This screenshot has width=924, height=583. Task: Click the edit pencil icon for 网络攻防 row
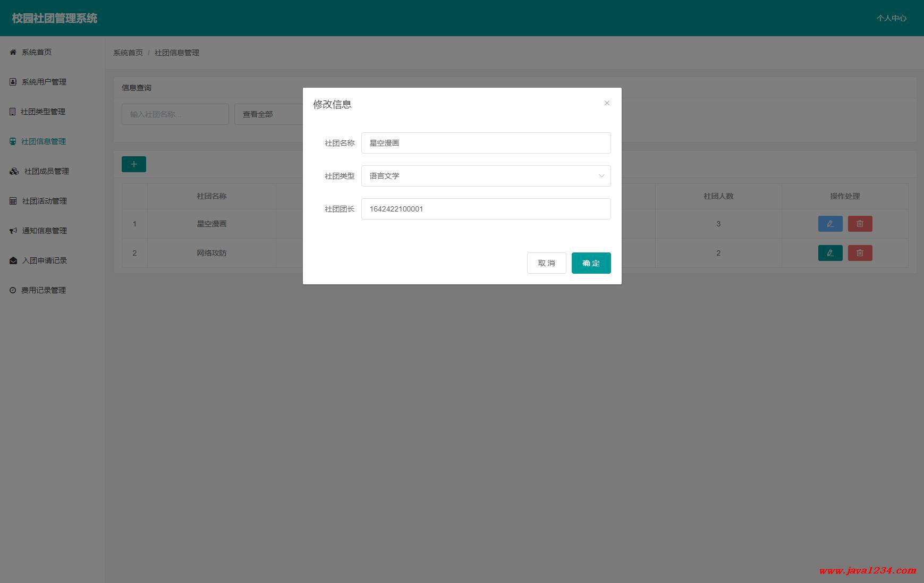[x=830, y=253]
